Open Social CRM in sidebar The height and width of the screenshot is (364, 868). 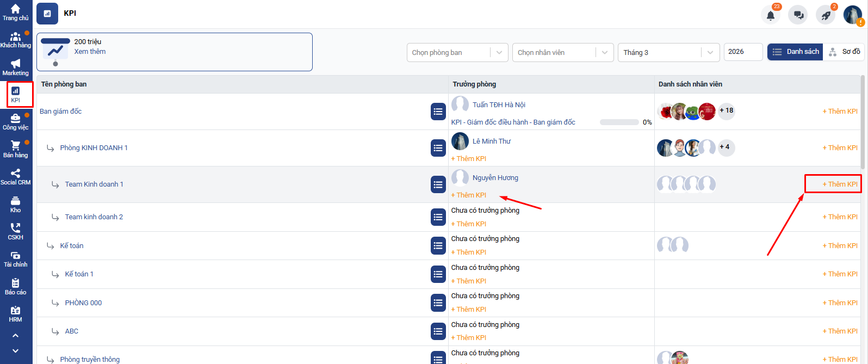[x=15, y=177]
